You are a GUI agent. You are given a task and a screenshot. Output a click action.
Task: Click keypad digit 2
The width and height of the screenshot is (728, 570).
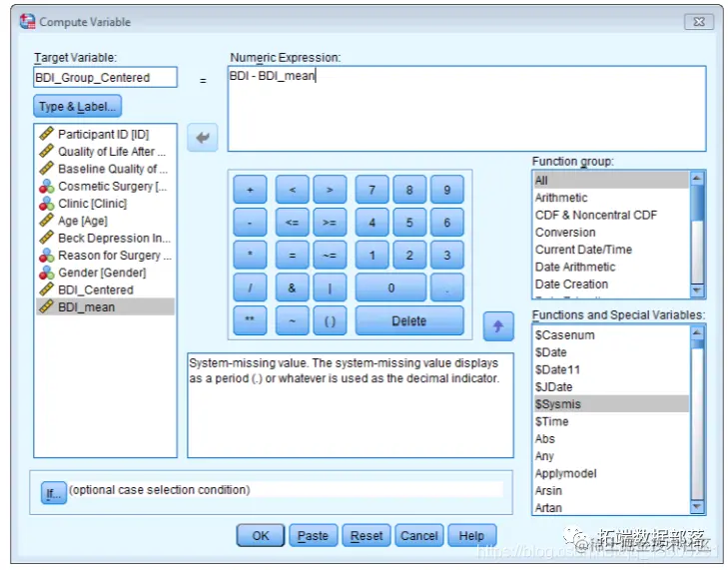pos(409,255)
